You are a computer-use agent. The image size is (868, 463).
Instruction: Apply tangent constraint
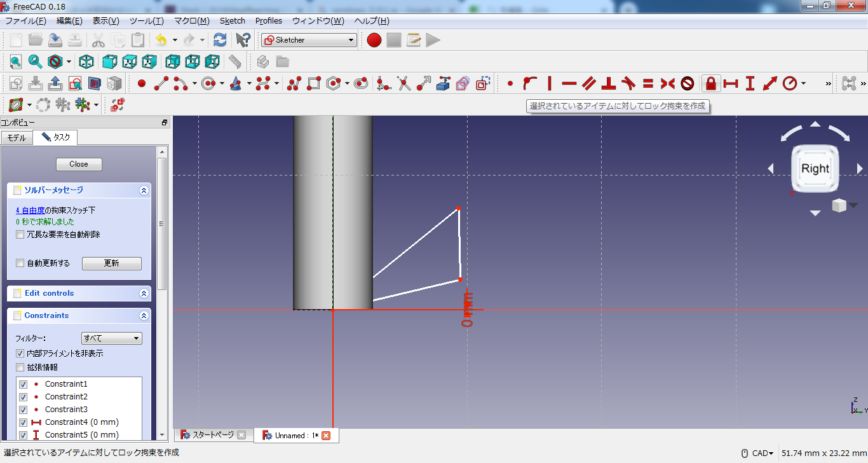[x=628, y=83]
